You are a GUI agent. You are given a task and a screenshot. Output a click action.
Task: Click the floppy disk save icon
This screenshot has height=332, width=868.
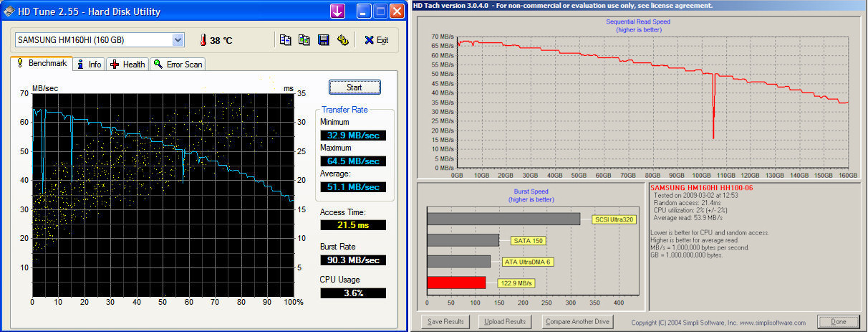tap(324, 40)
